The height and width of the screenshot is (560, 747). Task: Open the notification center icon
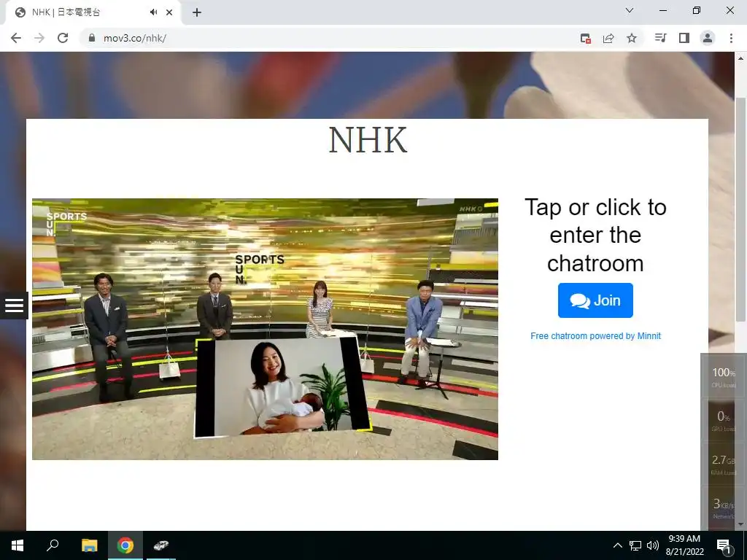724,545
